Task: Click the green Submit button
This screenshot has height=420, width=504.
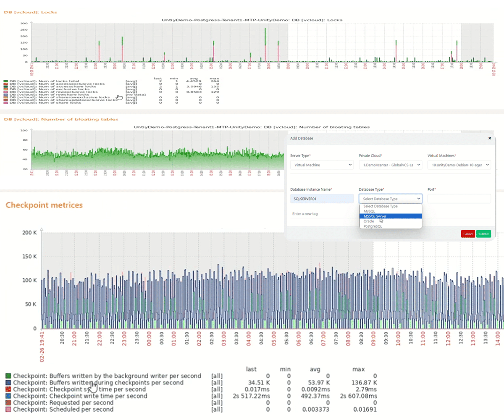Action: (x=484, y=234)
